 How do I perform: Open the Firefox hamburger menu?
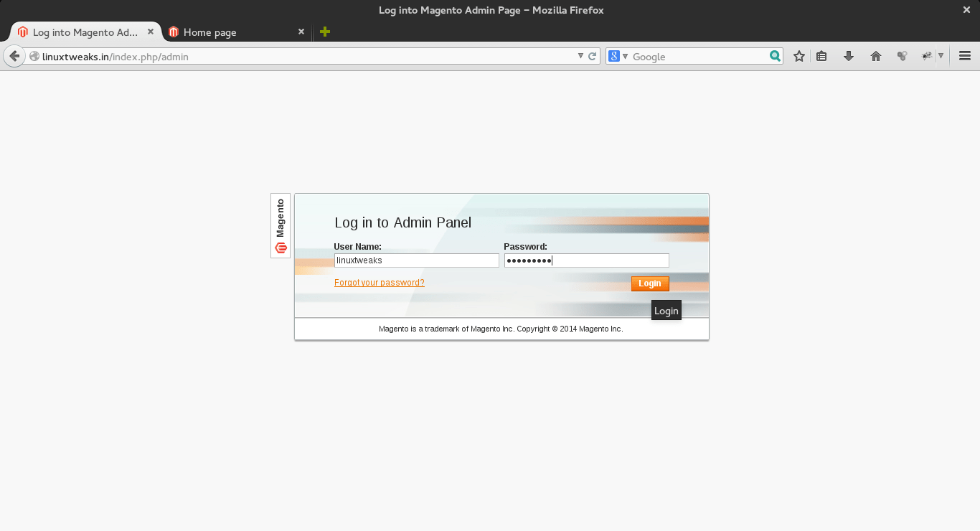965,56
